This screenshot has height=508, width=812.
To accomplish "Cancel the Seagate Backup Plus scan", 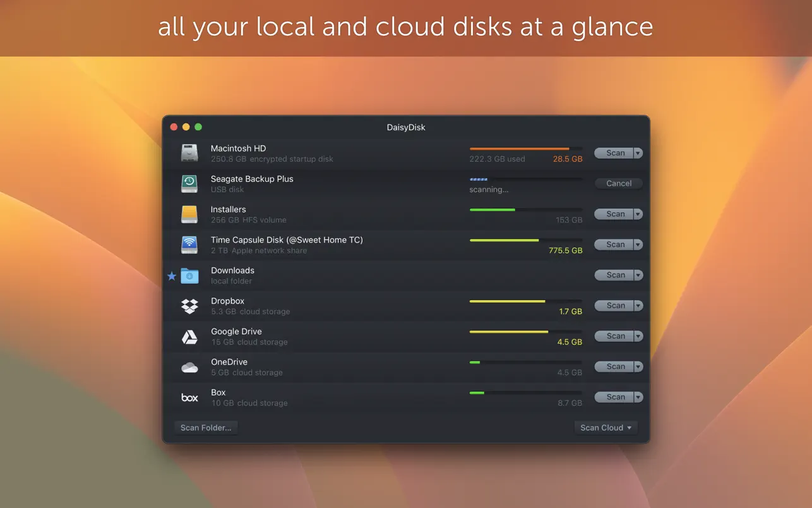I will coord(618,184).
